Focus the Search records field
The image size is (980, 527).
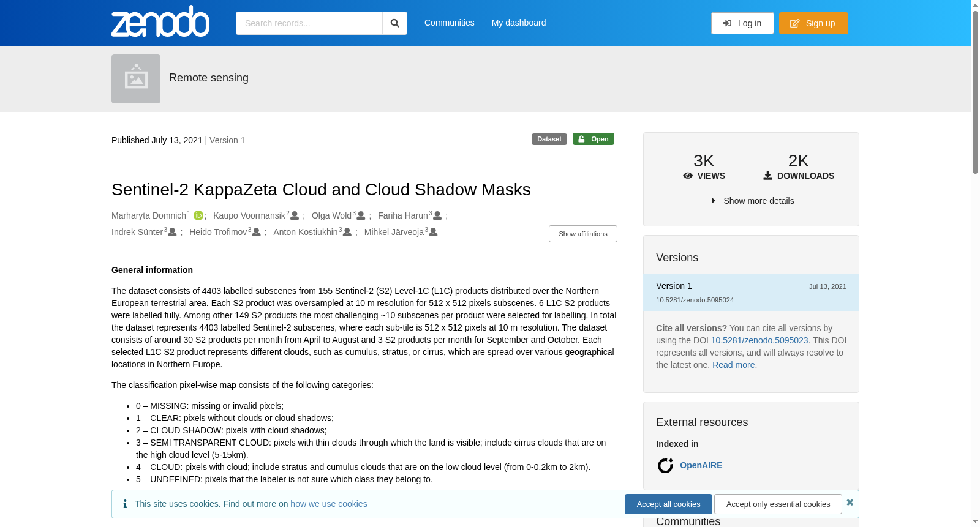coord(309,23)
